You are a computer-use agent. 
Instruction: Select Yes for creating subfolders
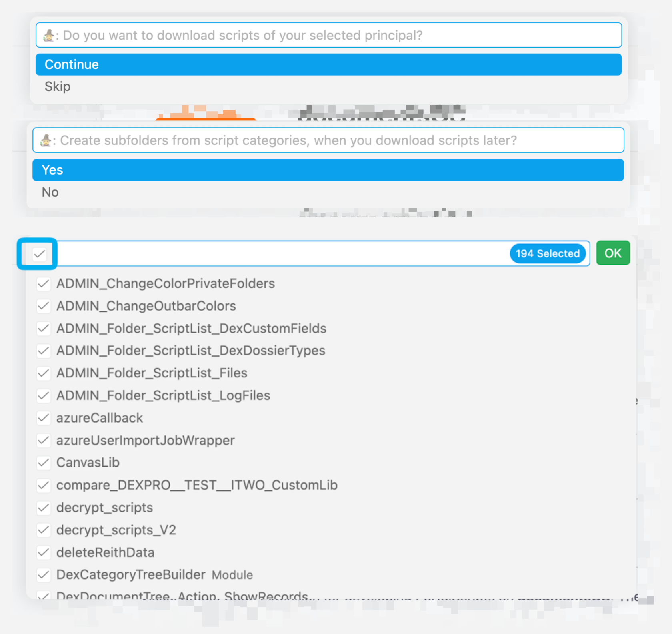click(x=328, y=170)
